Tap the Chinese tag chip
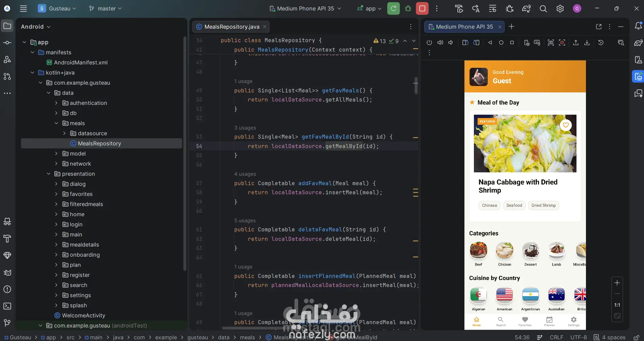This screenshot has height=341, width=644. point(489,205)
